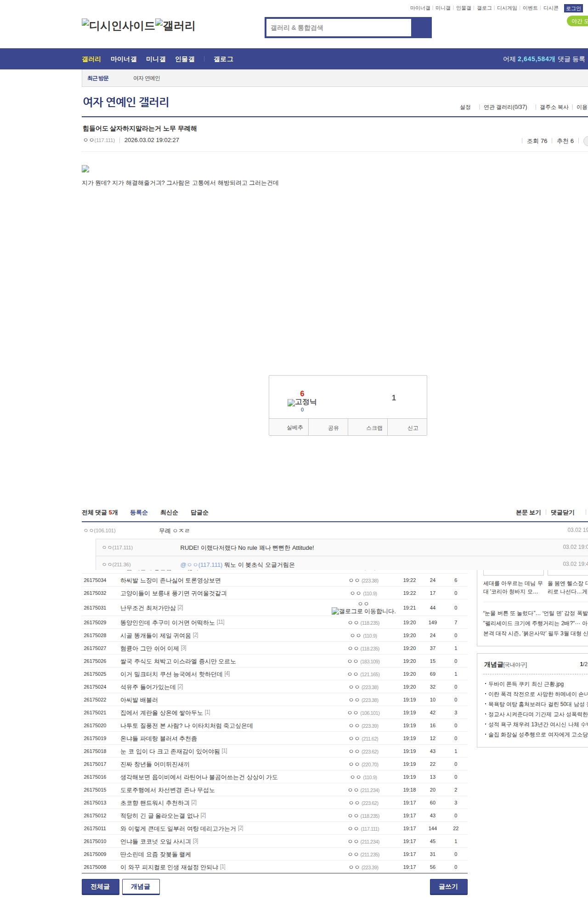
Task: Click the 로그인 button
Action: click(x=573, y=8)
